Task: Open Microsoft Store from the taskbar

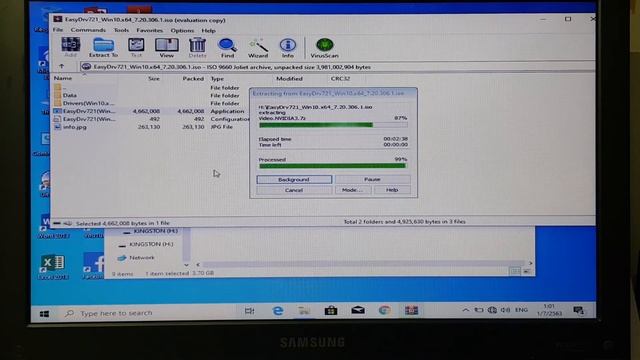Action: click(331, 311)
